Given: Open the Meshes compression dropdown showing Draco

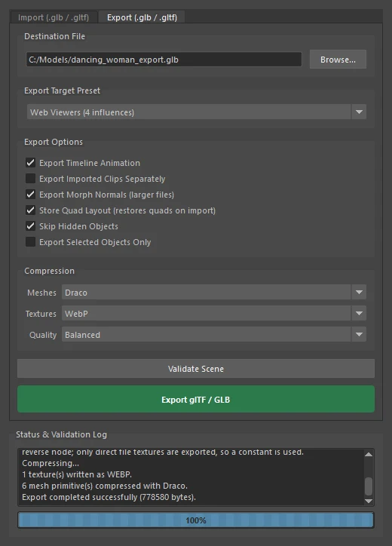Looking at the screenshot, I should click(214, 292).
